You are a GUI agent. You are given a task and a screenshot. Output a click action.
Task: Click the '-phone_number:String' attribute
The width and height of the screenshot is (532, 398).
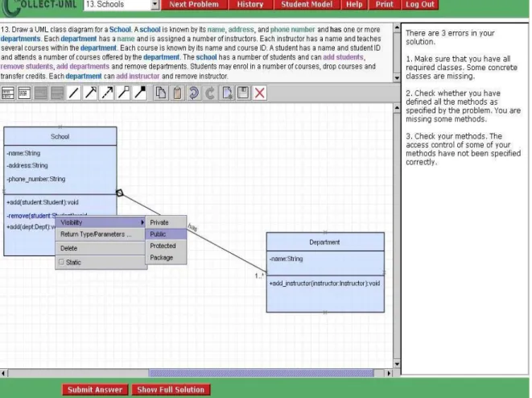point(36,179)
